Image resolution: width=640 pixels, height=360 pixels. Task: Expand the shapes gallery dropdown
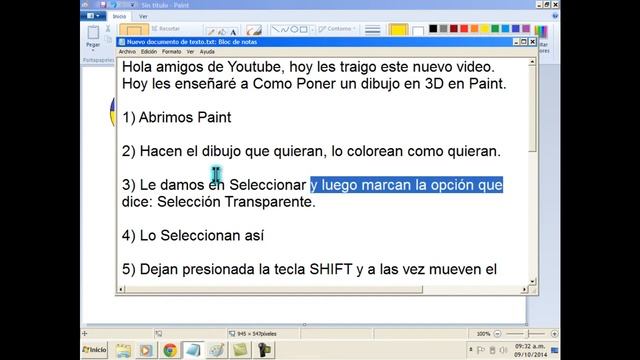[x=312, y=30]
